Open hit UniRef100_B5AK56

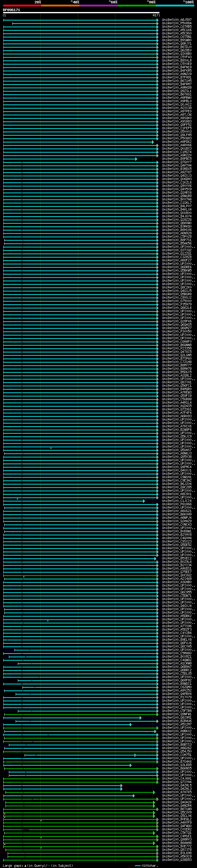[176, 243]
